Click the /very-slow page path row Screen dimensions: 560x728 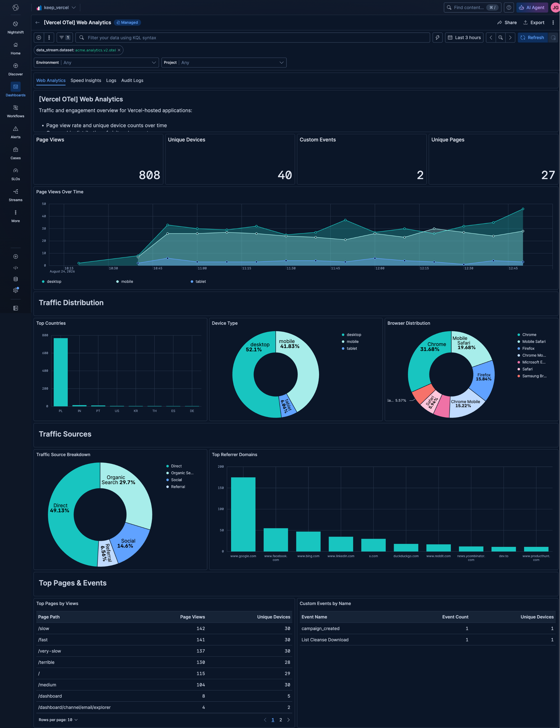tap(164, 651)
